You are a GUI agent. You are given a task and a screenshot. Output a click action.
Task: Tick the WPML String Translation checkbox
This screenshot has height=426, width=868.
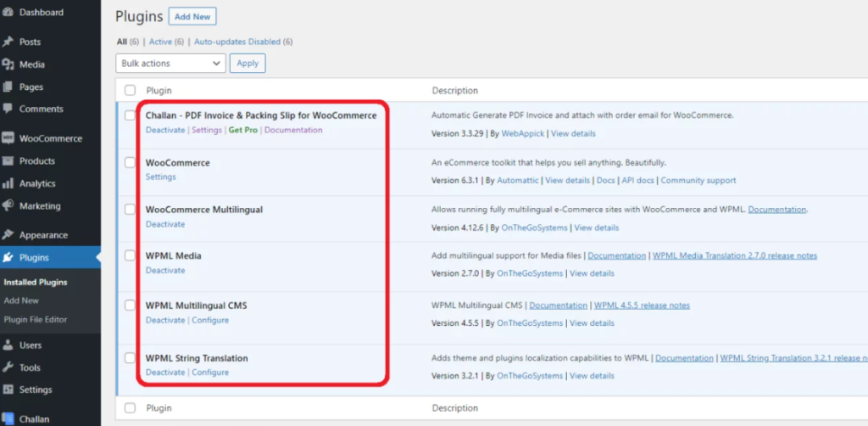point(130,358)
